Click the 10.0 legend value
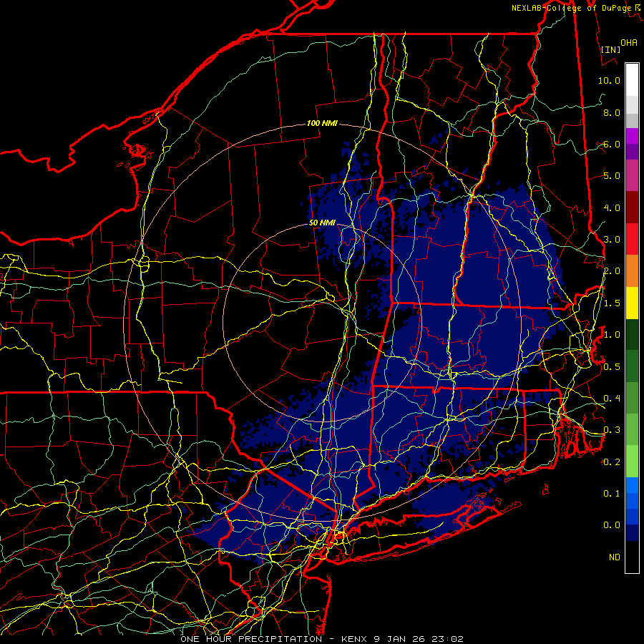Viewport: 644px width, 644px height. point(609,80)
